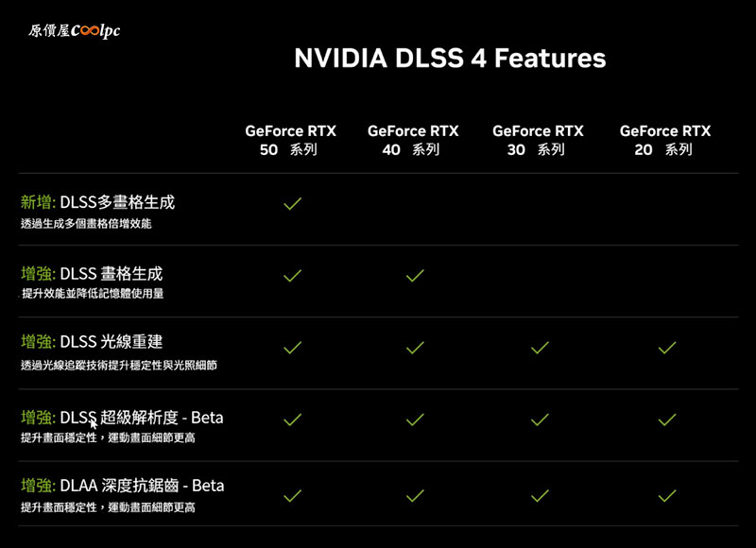The image size is (756, 548).
Task: Click RTX 40 checkmark for DLSS光線重建
Action: tap(415, 348)
